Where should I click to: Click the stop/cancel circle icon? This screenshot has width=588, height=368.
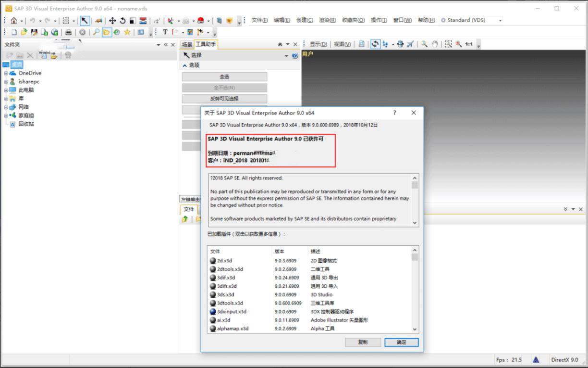pos(82,32)
